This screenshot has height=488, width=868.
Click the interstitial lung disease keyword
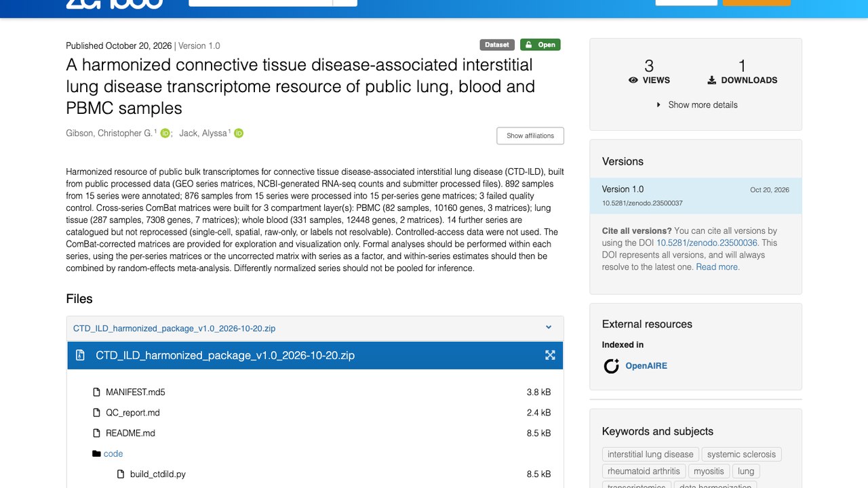[x=650, y=454]
